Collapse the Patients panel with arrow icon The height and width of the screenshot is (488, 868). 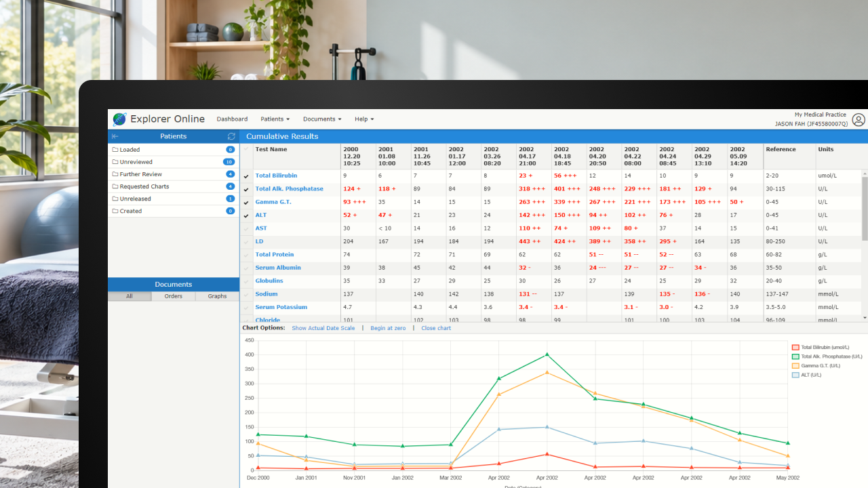click(115, 136)
